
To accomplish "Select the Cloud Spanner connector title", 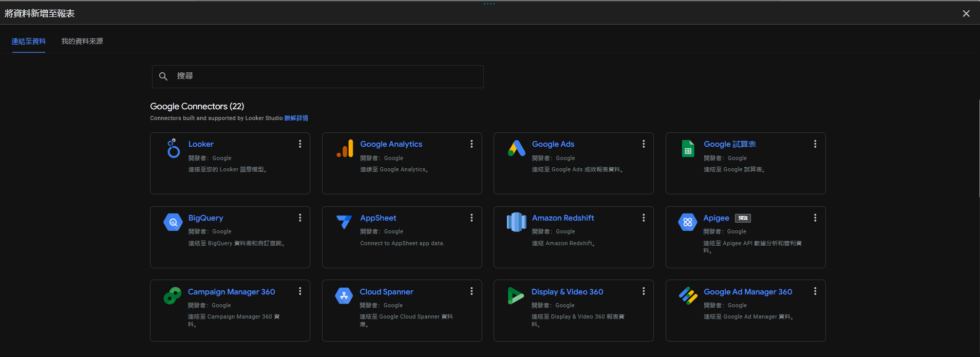I will click(386, 291).
